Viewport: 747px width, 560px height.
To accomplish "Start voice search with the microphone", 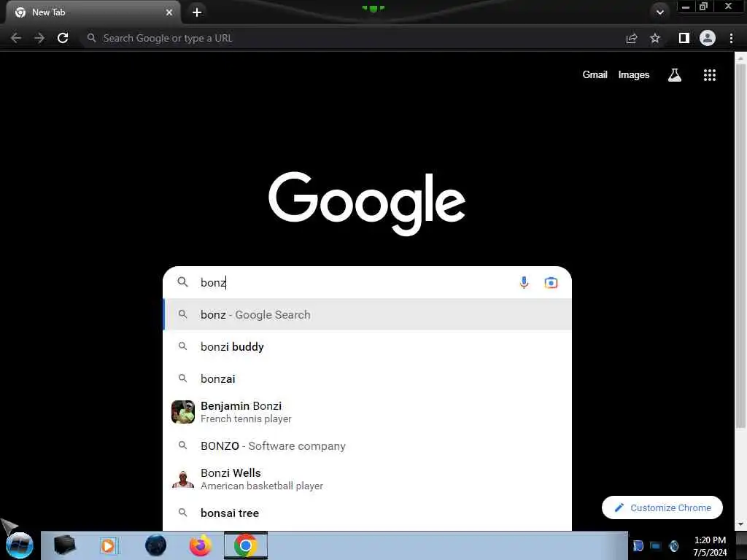I will click(524, 282).
